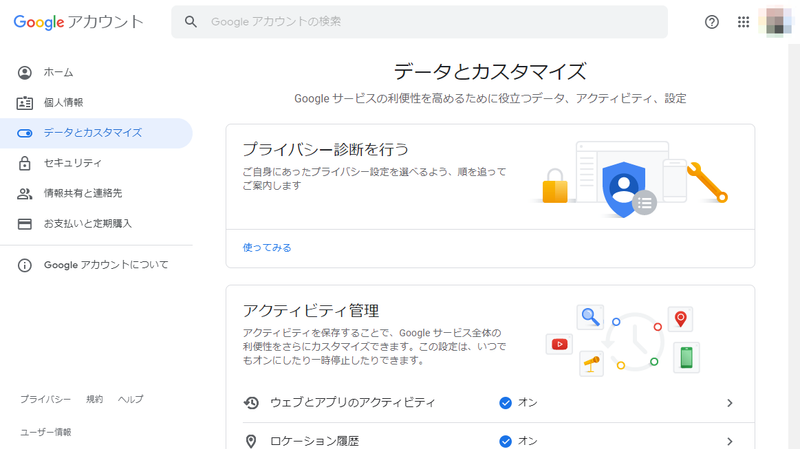Click the データとカスタマイズ toggle icon

coord(24,133)
